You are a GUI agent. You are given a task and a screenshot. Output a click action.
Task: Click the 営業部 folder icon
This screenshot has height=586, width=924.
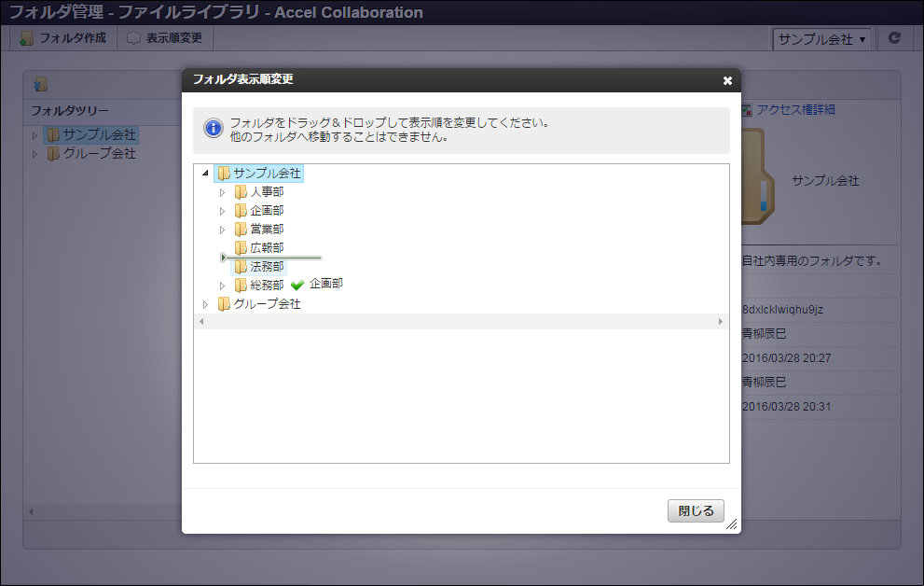coord(241,230)
